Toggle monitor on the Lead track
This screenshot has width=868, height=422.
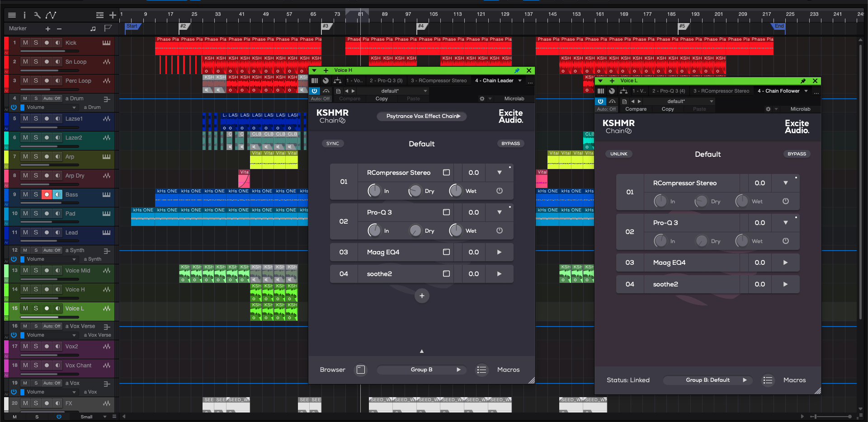click(57, 233)
